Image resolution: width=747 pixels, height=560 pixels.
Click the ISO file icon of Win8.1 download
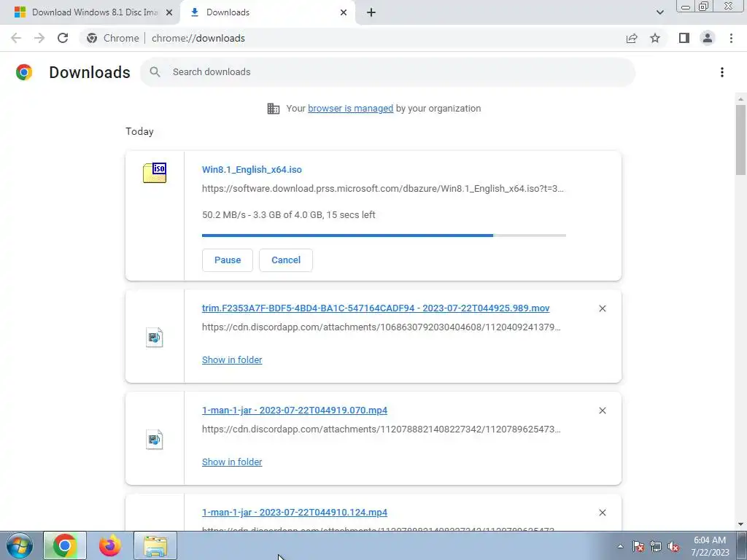tap(155, 172)
